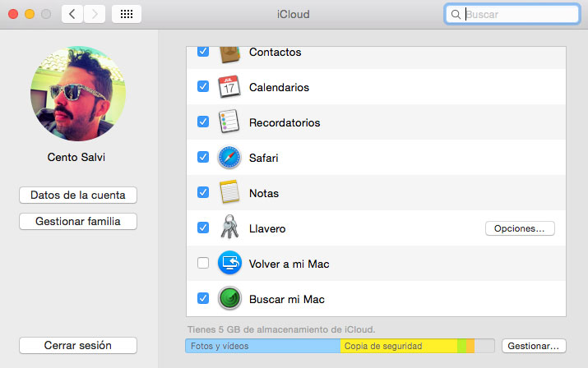The height and width of the screenshot is (368, 588).
Task: Click the Cento Salvi profile photo
Action: (78, 94)
